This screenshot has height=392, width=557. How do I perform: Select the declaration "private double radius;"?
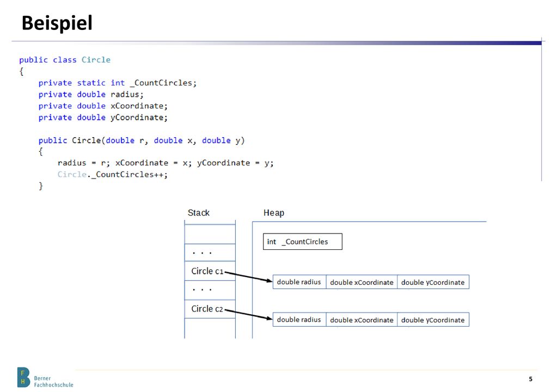click(x=91, y=94)
